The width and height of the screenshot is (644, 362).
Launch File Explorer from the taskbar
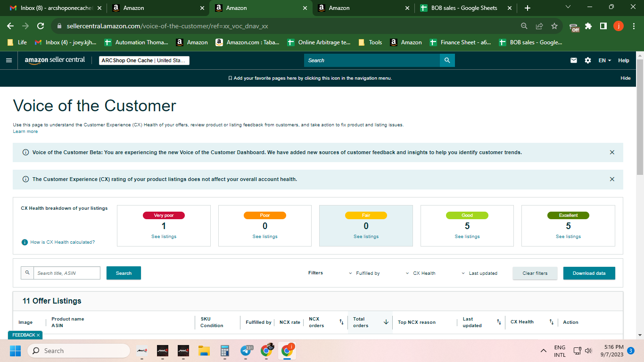pyautogui.click(x=204, y=351)
